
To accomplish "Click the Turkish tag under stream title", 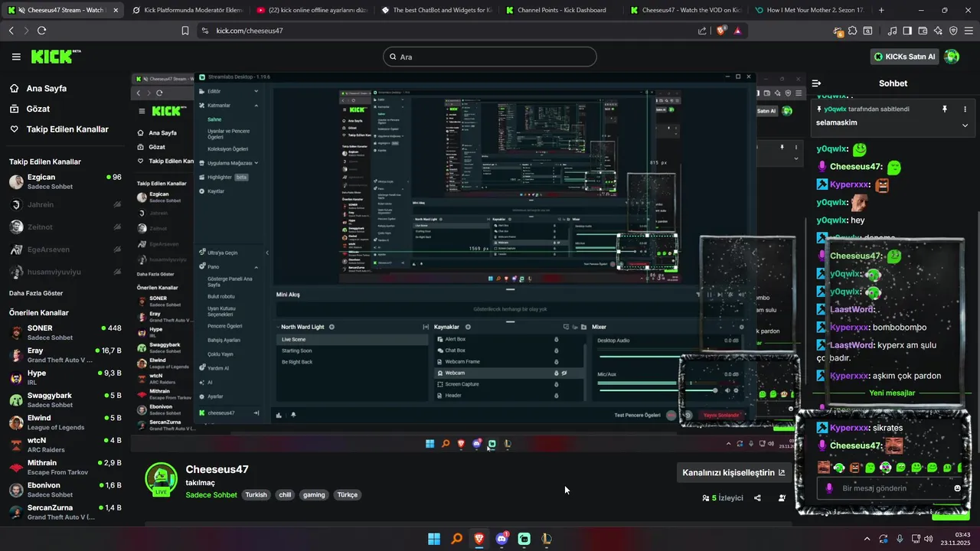I will click(256, 495).
